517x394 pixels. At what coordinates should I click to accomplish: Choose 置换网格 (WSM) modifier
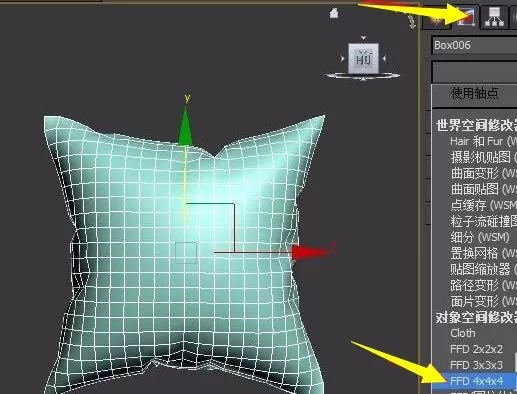tap(483, 253)
